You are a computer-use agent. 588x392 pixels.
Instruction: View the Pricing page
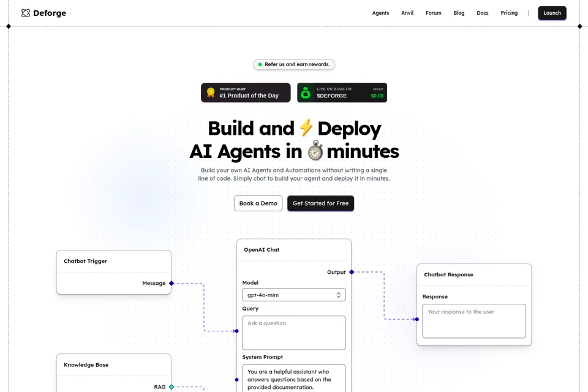pyautogui.click(x=509, y=13)
